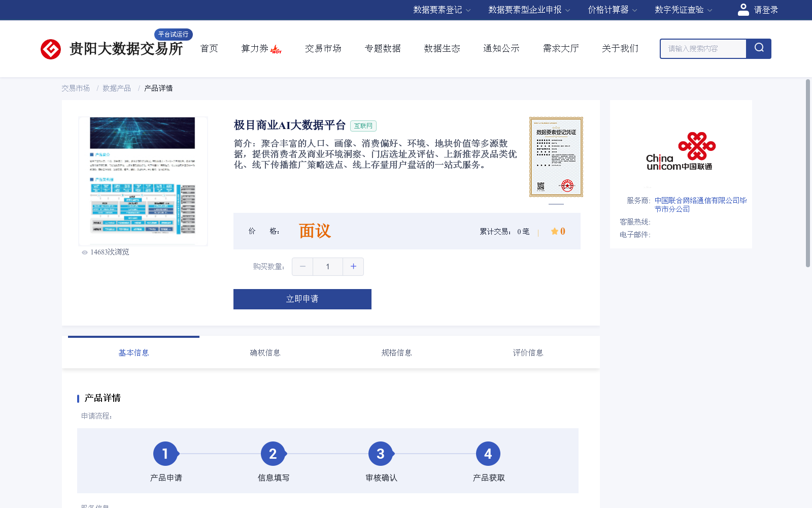This screenshot has width=812, height=508.
Task: Open the 算力券 nav item
Action: 255,48
